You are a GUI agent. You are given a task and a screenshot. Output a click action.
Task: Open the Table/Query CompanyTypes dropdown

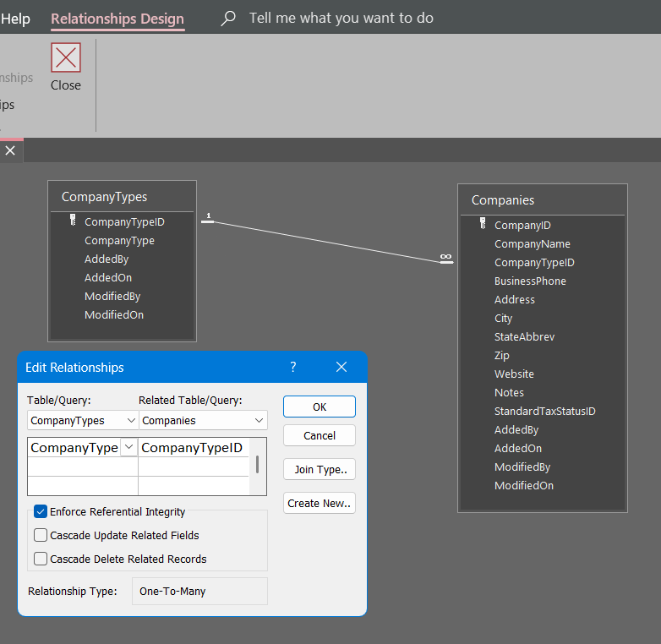click(x=131, y=421)
